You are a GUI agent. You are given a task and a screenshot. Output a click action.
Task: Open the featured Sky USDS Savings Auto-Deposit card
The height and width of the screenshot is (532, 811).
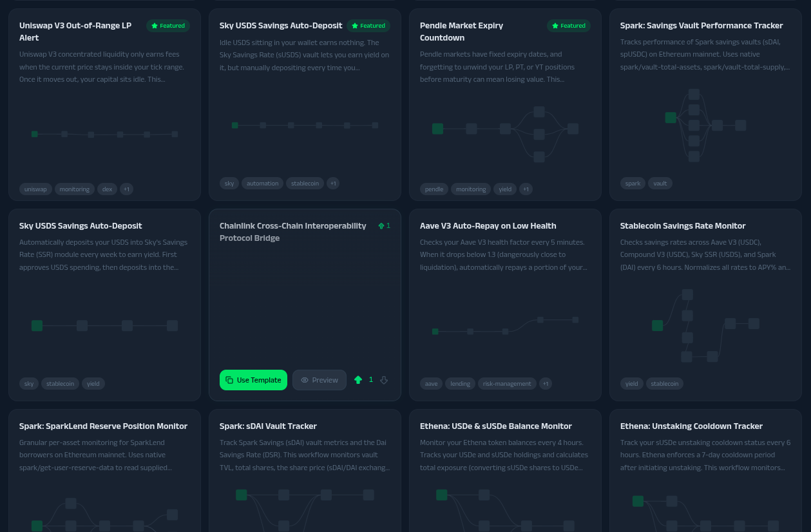pos(305,104)
